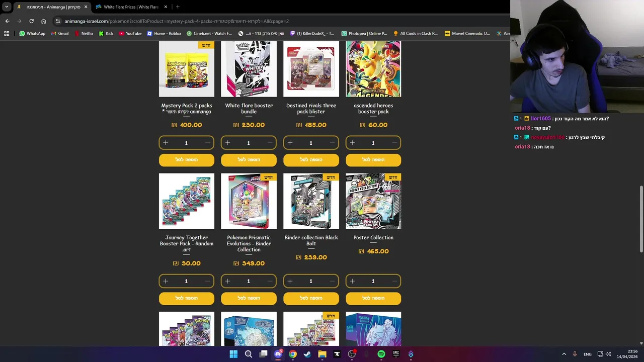
Task: Open the Kick bookmark
Action: [106, 34]
